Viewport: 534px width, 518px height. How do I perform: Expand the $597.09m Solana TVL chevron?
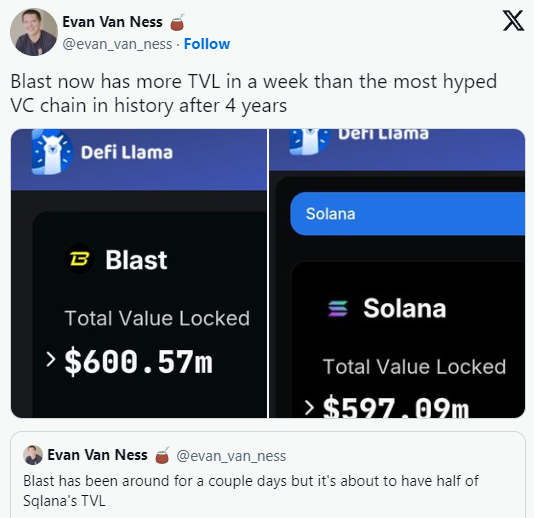[309, 407]
